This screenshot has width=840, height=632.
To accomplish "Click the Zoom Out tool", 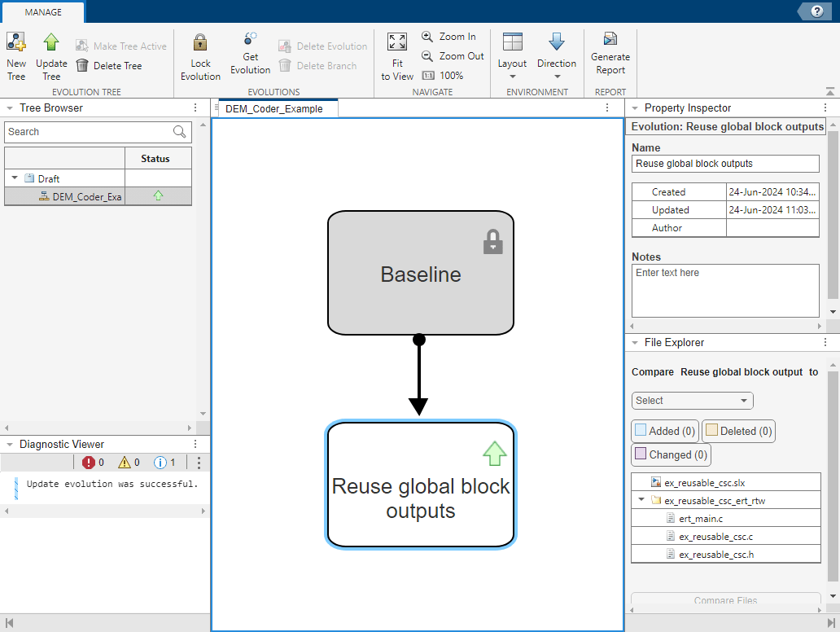I will point(453,56).
